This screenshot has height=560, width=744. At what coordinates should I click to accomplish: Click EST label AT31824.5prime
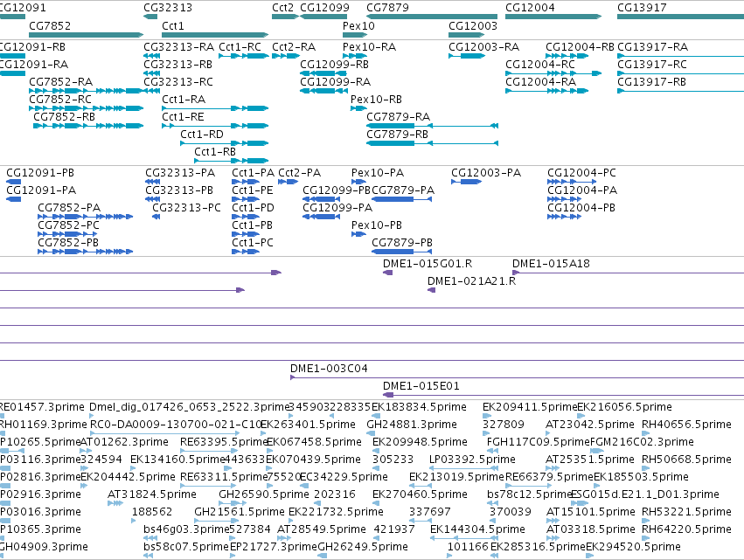pos(152,494)
